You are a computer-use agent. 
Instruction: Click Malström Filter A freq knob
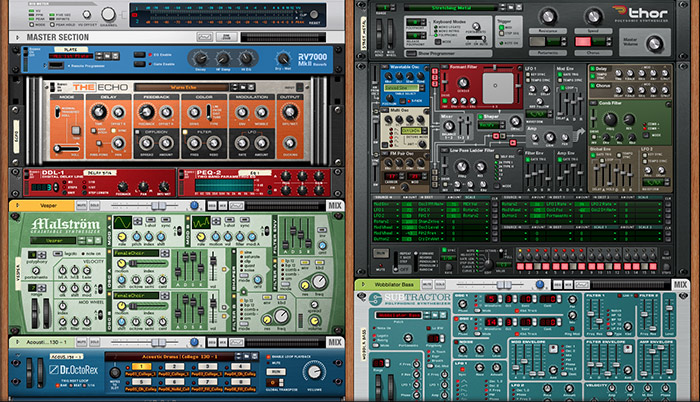point(319,282)
